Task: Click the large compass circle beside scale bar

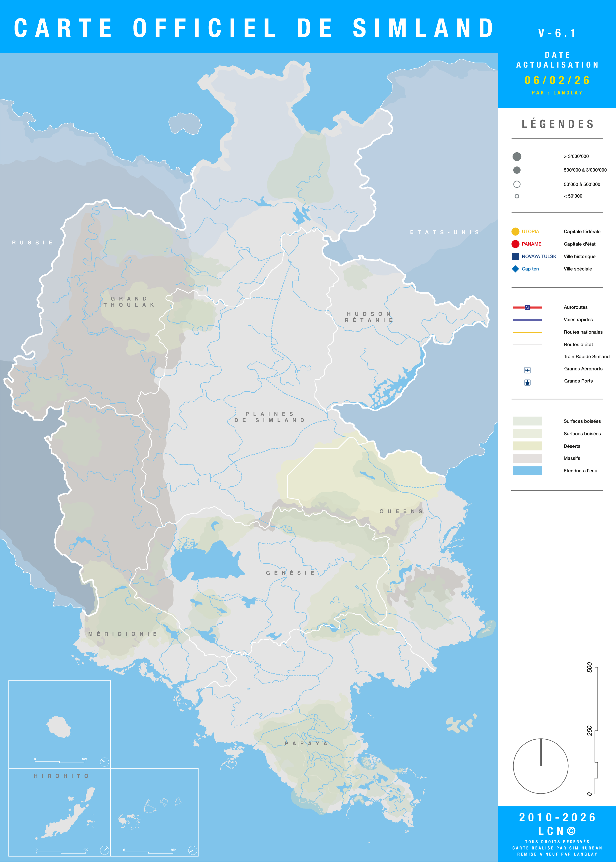Action: pyautogui.click(x=540, y=766)
